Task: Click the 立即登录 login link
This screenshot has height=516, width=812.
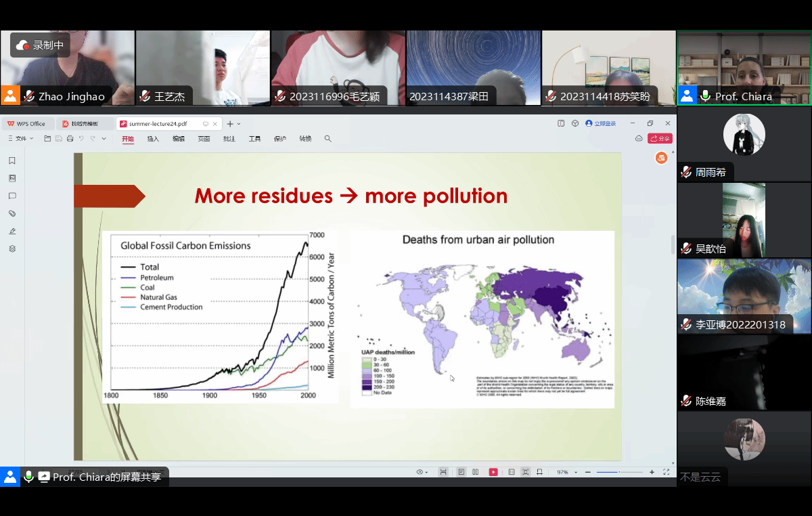Action: click(x=601, y=124)
